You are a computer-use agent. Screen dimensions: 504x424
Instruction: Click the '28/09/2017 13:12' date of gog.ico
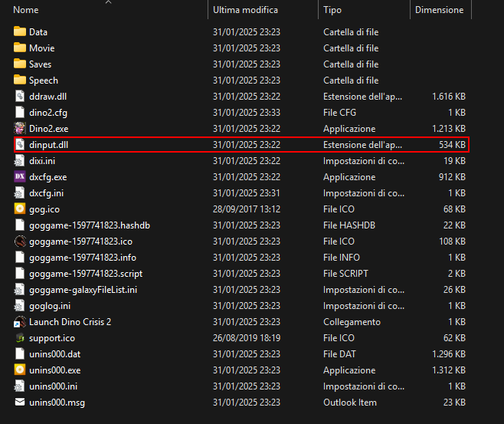tap(247, 209)
